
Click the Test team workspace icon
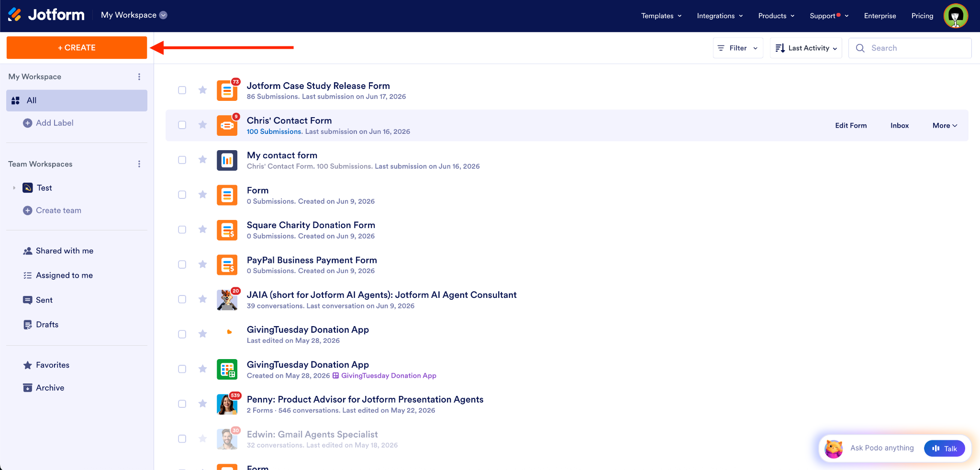[x=28, y=188]
